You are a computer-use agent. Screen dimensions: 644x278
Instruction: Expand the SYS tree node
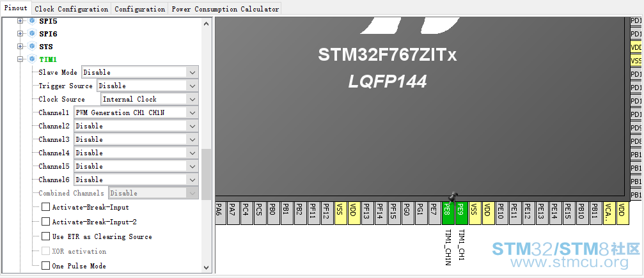tap(20, 47)
